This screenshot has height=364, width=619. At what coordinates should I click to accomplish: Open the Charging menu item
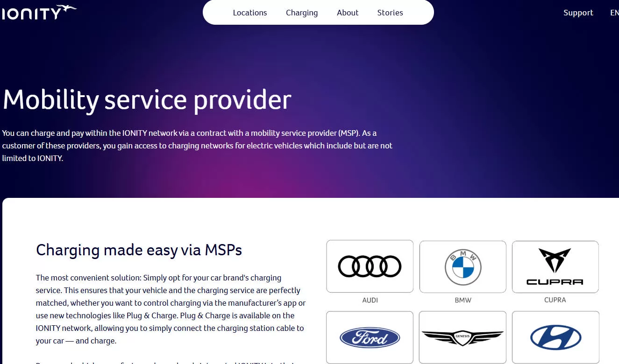click(x=302, y=13)
